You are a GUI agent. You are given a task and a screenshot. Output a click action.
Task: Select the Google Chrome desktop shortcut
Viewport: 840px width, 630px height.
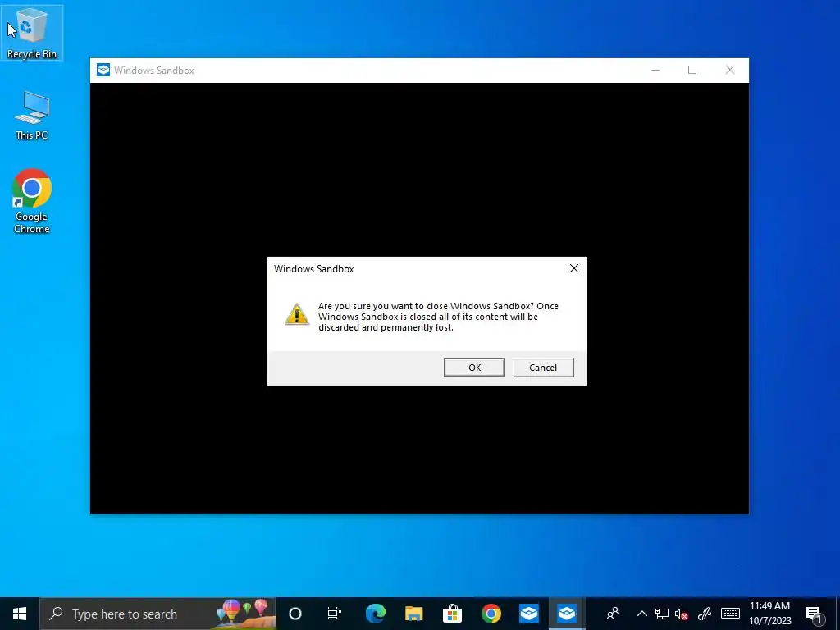32,201
